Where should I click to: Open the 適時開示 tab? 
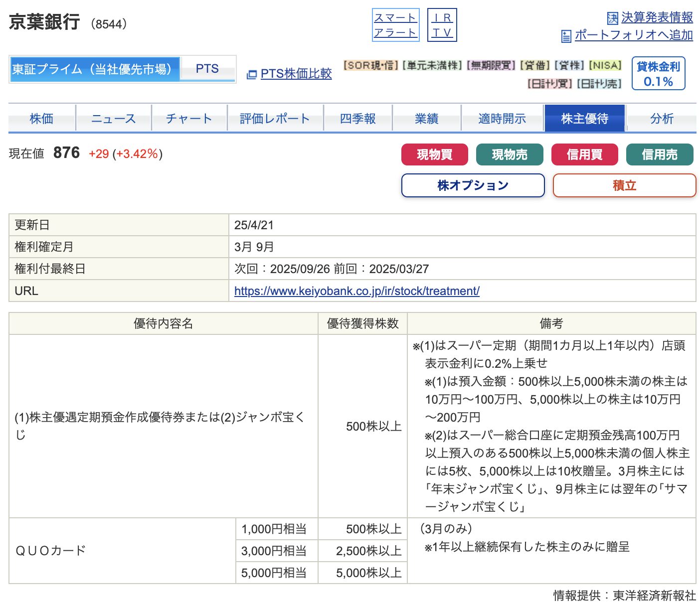pyautogui.click(x=502, y=119)
